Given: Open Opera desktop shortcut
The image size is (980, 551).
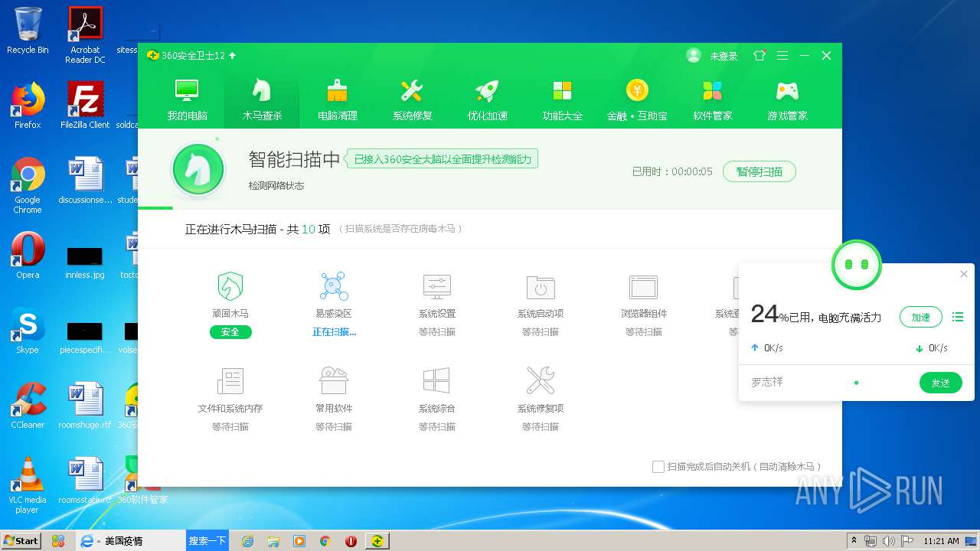Looking at the screenshot, I should pos(28,256).
